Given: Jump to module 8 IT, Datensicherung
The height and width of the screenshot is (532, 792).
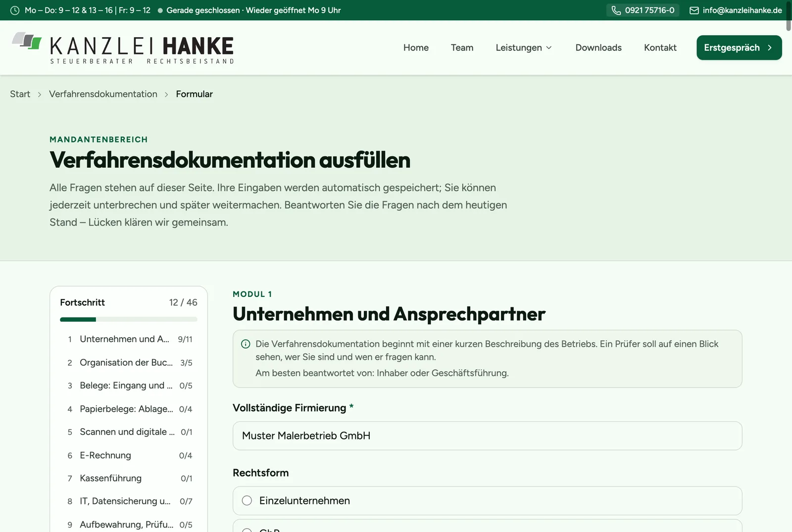Looking at the screenshot, I should (129, 501).
